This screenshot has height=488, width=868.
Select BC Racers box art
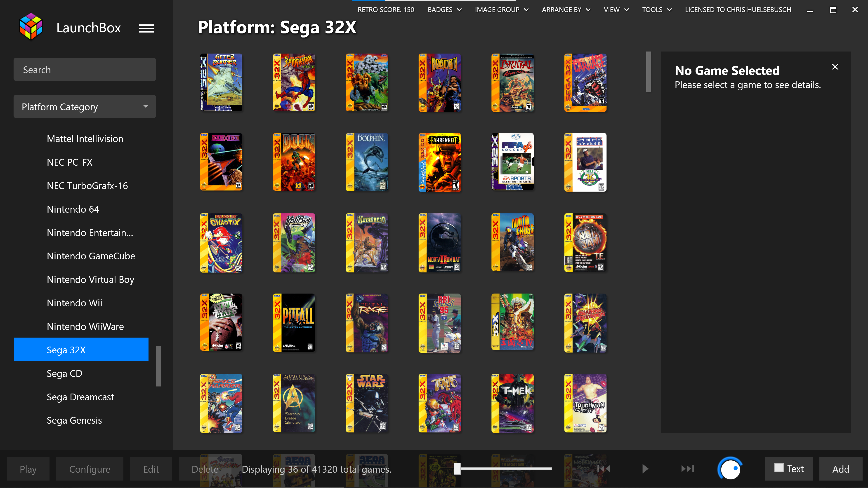point(367,82)
